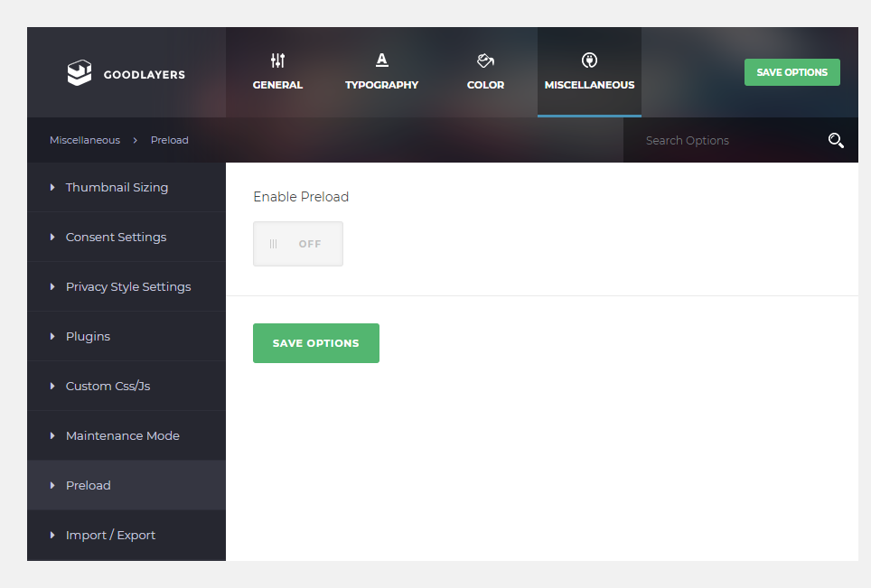The width and height of the screenshot is (871, 588).
Task: Expand the Privacy Style Settings arrow
Action: 52,286
